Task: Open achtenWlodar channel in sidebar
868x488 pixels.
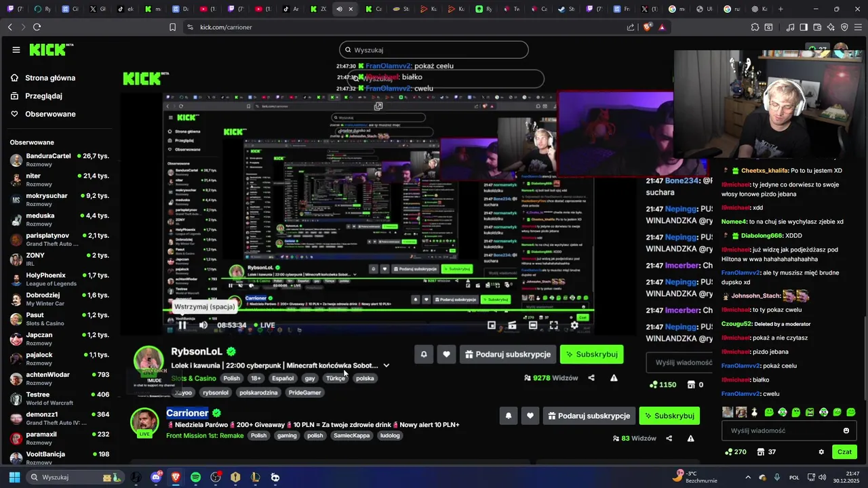Action: pyautogui.click(x=60, y=378)
